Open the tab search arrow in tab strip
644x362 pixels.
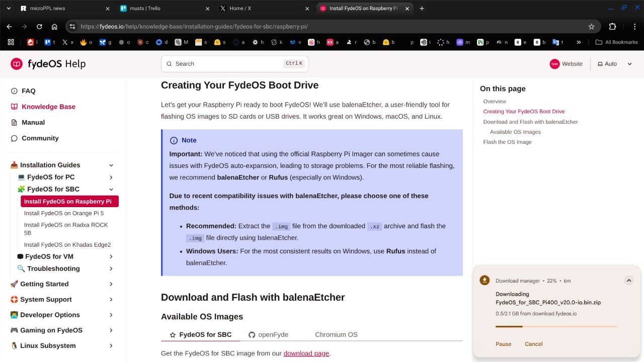click(9, 8)
